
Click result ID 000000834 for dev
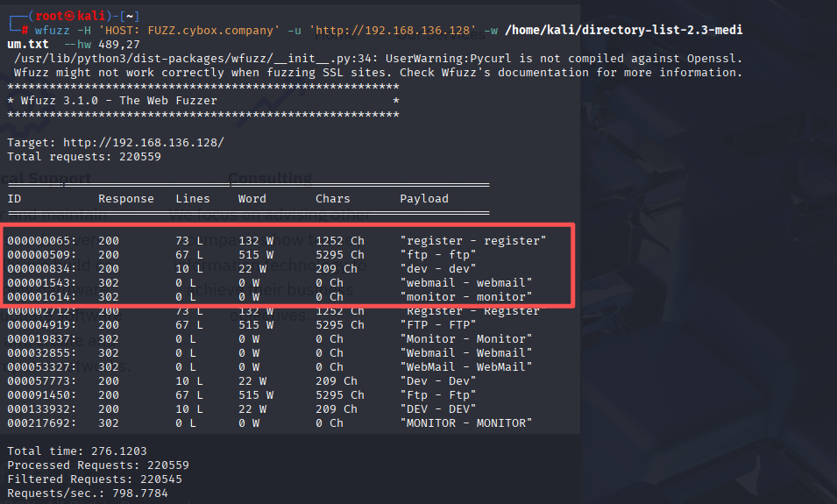pos(41,268)
